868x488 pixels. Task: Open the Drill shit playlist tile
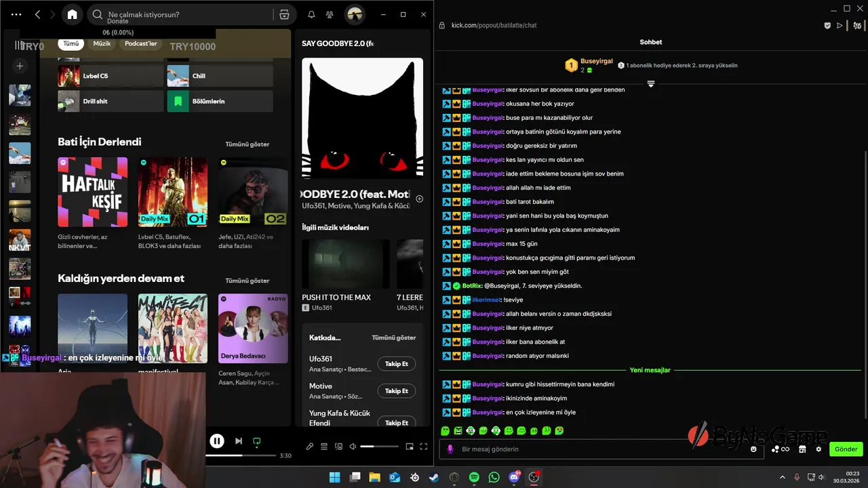click(110, 101)
